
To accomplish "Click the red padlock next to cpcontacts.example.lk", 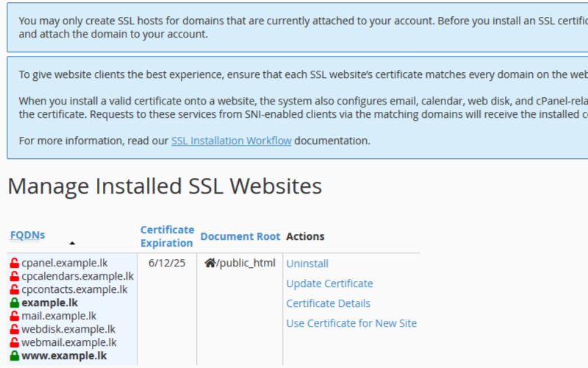I will click(14, 289).
